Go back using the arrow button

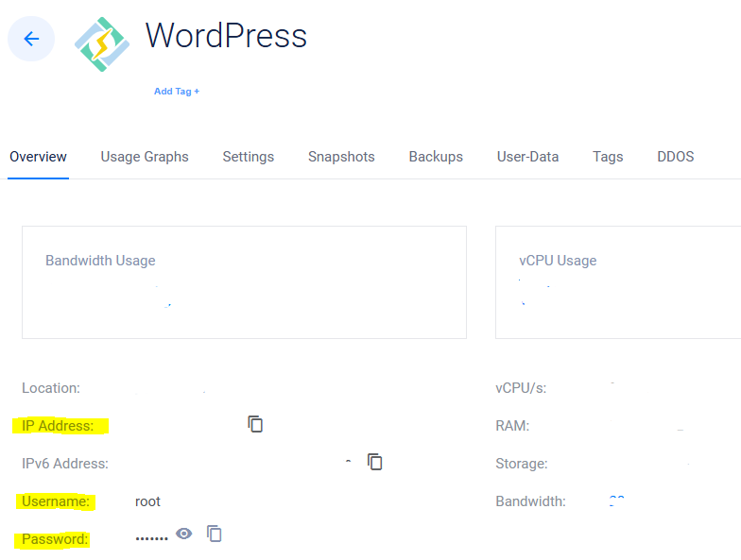click(x=31, y=39)
